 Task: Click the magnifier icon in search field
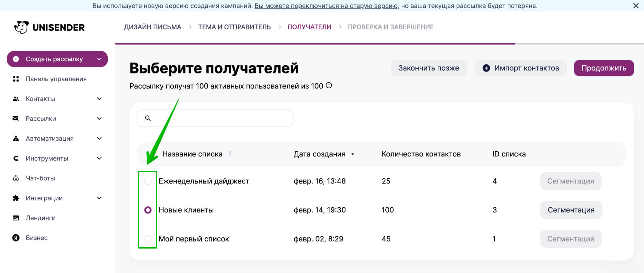point(148,118)
